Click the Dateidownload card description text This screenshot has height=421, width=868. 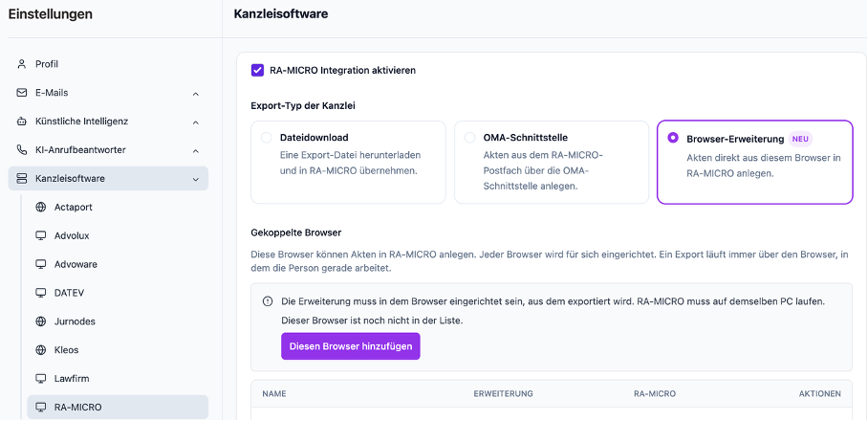[x=351, y=163]
